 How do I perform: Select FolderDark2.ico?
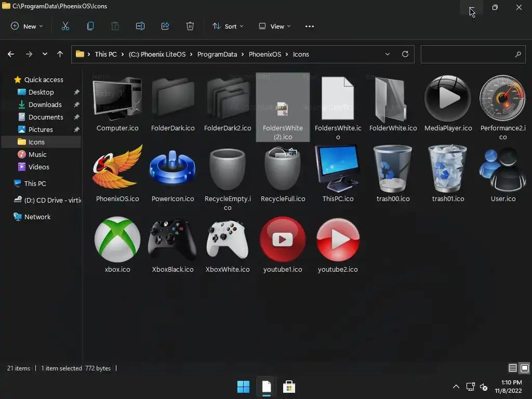click(228, 103)
